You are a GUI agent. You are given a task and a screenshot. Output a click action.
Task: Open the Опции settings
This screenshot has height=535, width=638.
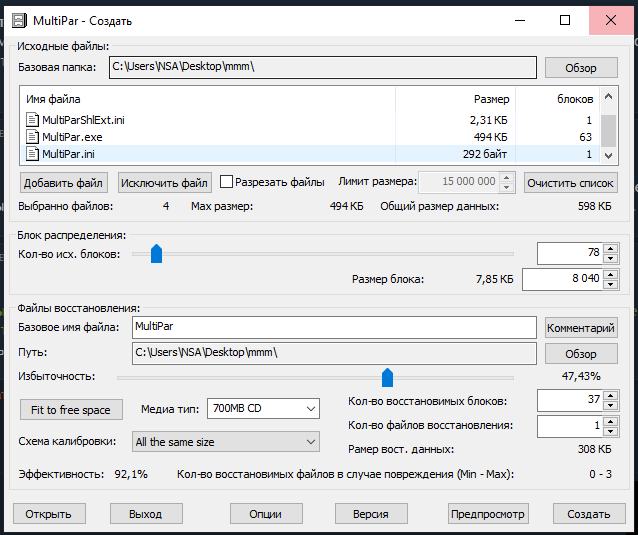point(266,514)
